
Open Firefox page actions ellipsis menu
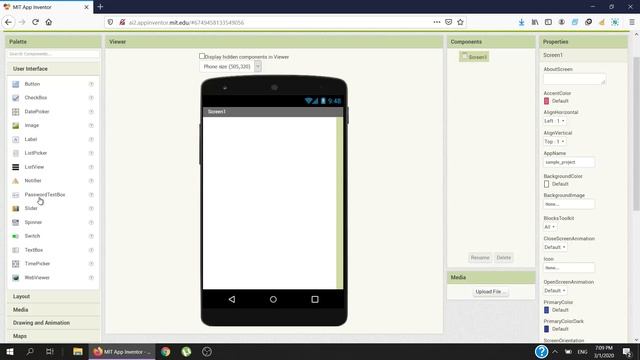tap(437, 22)
